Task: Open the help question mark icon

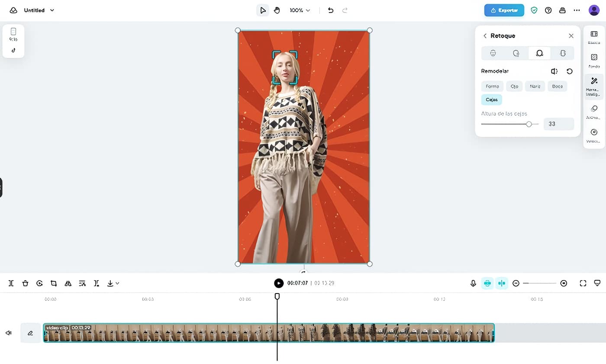Action: pos(548,10)
